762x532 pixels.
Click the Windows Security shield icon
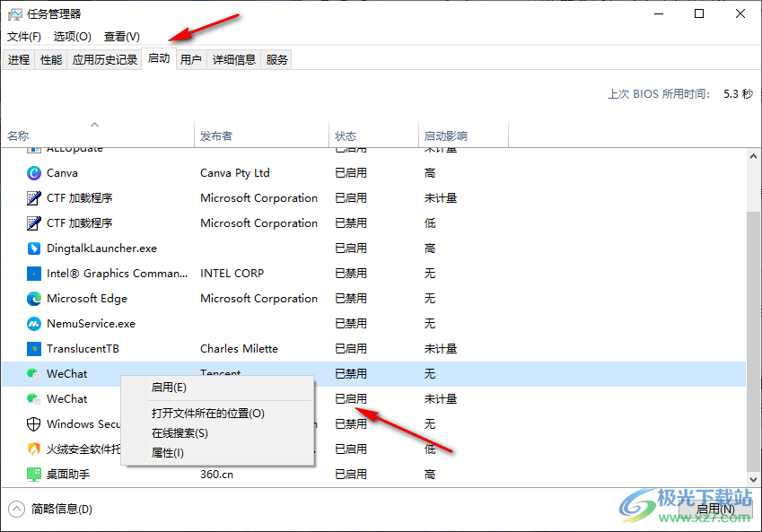tap(33, 424)
